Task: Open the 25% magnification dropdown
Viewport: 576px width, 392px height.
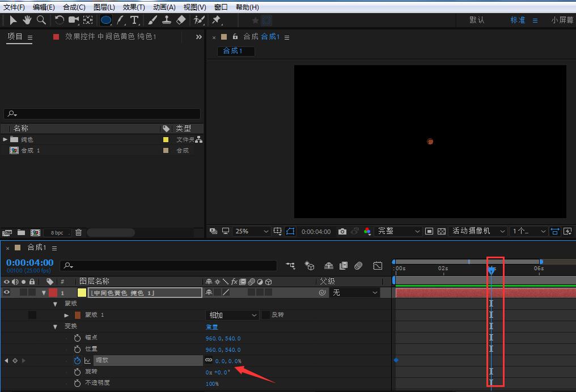Action: click(x=252, y=232)
